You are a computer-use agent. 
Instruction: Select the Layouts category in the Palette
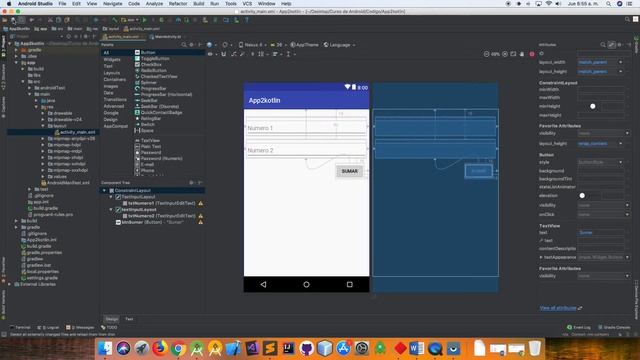(111, 73)
